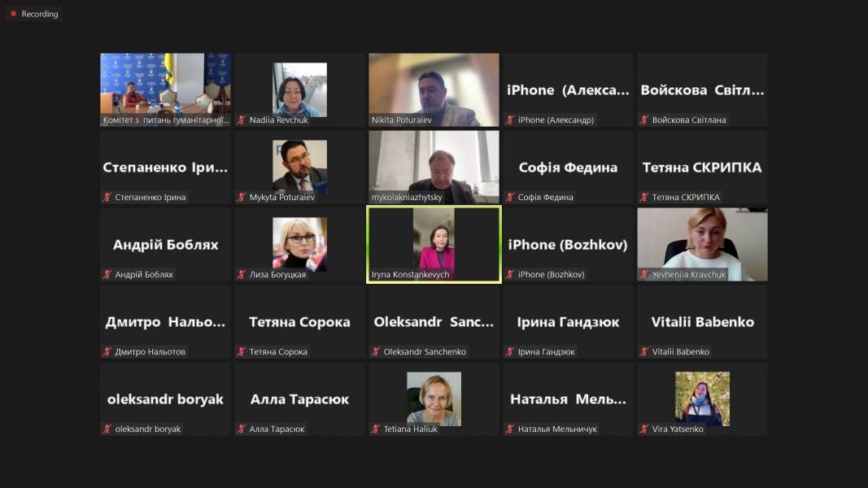Click the Recording status text
Screen dimensions: 868x488
coord(40,14)
